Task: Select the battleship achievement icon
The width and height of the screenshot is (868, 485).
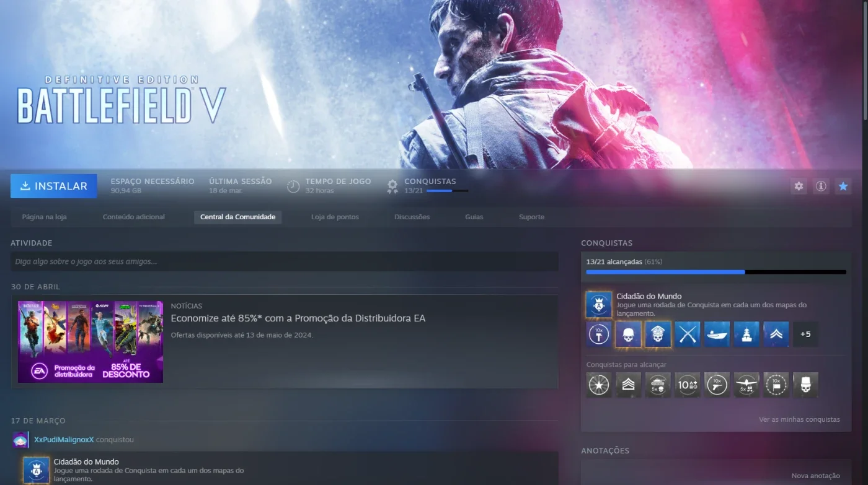Action: point(747,334)
